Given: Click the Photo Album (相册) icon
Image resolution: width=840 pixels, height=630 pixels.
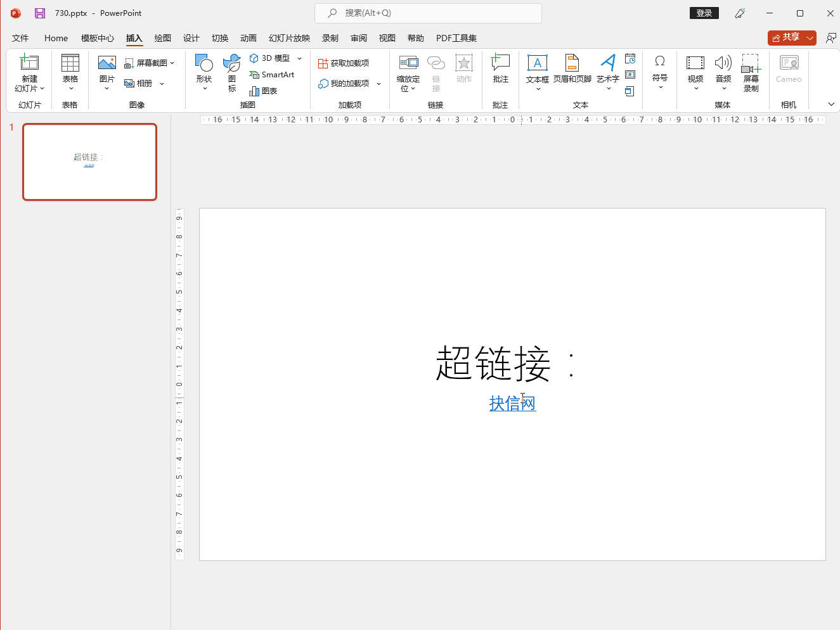Looking at the screenshot, I should pyautogui.click(x=129, y=83).
